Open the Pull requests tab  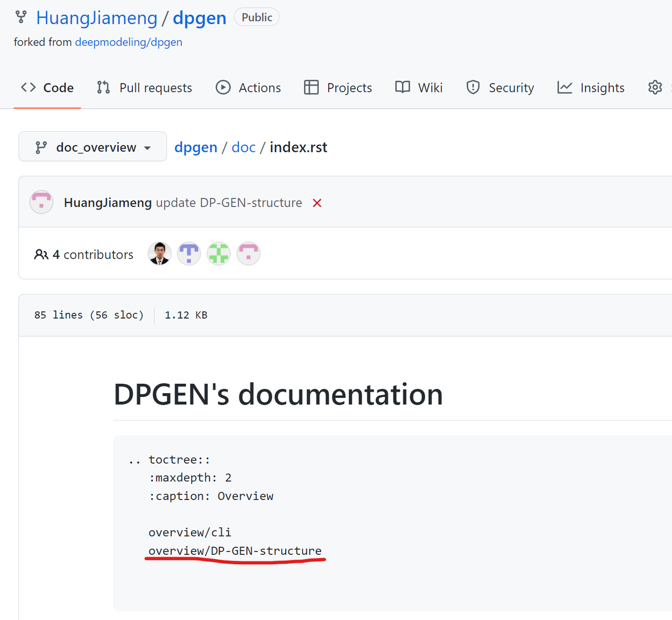click(x=144, y=88)
